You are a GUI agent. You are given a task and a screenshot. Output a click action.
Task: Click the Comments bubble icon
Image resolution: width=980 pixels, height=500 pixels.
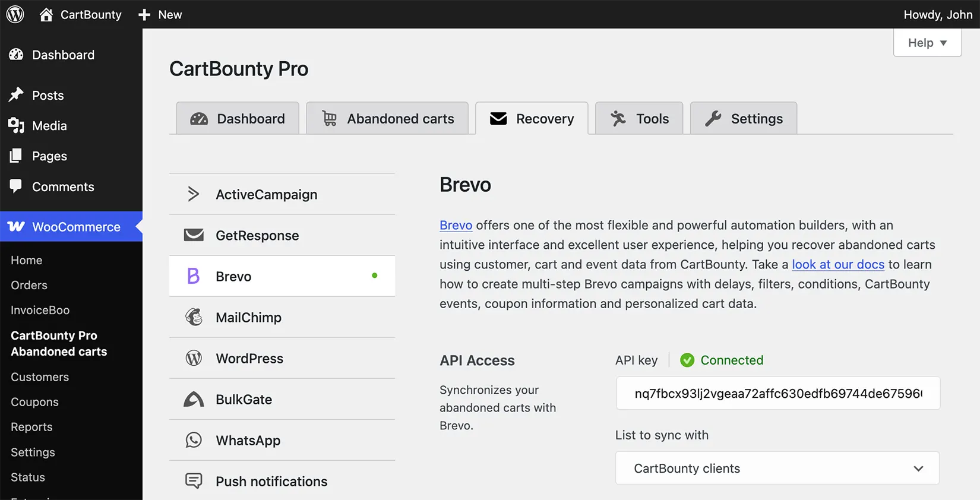click(16, 186)
